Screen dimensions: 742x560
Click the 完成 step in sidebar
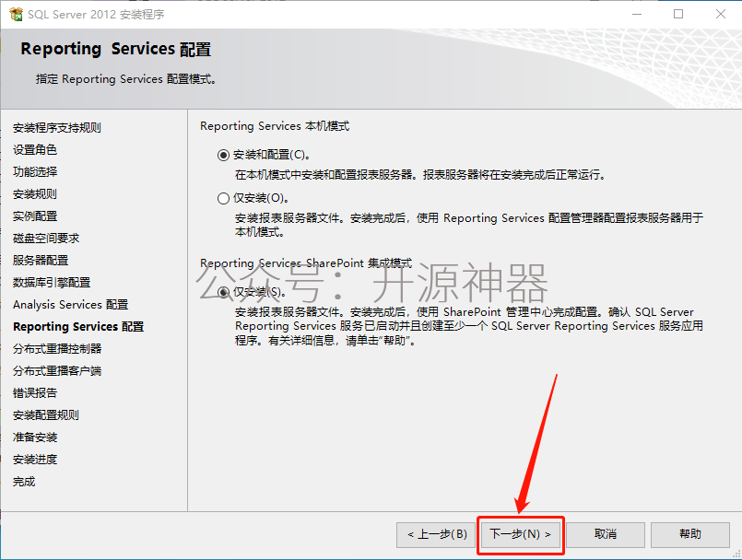24,482
